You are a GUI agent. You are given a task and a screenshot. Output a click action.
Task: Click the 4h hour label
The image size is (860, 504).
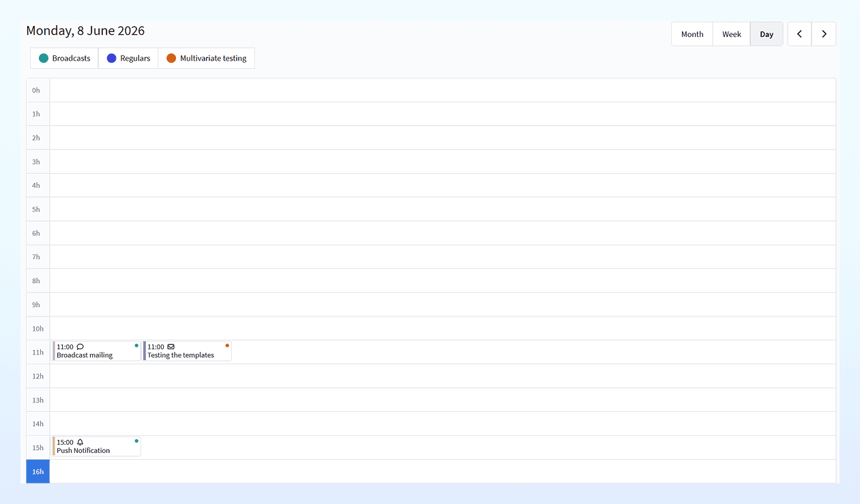click(x=37, y=186)
